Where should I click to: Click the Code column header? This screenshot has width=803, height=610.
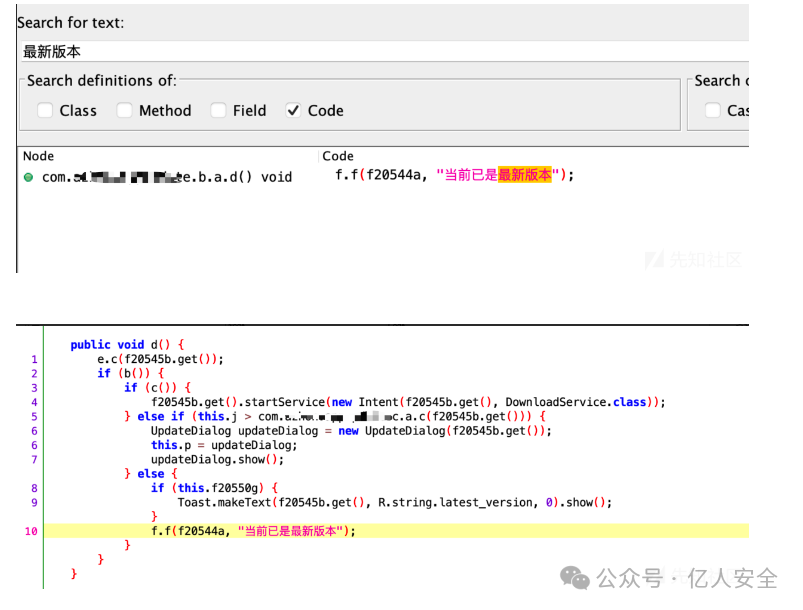338,156
